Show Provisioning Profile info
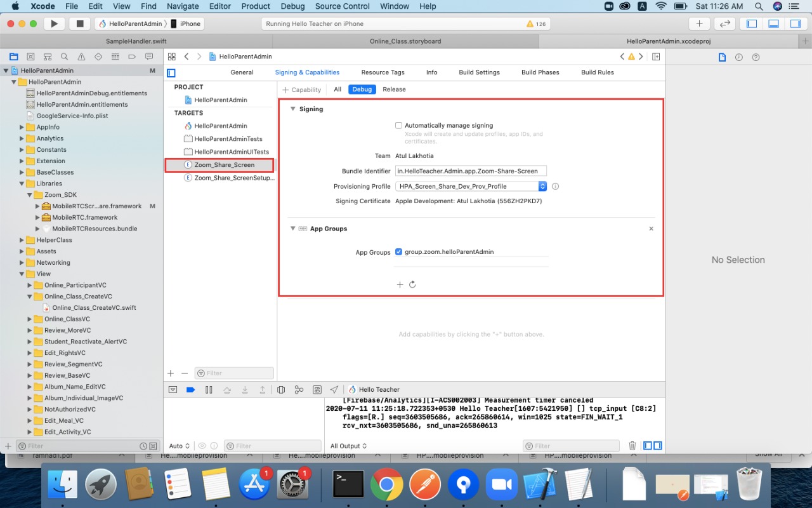This screenshot has width=812, height=508. 555,187
